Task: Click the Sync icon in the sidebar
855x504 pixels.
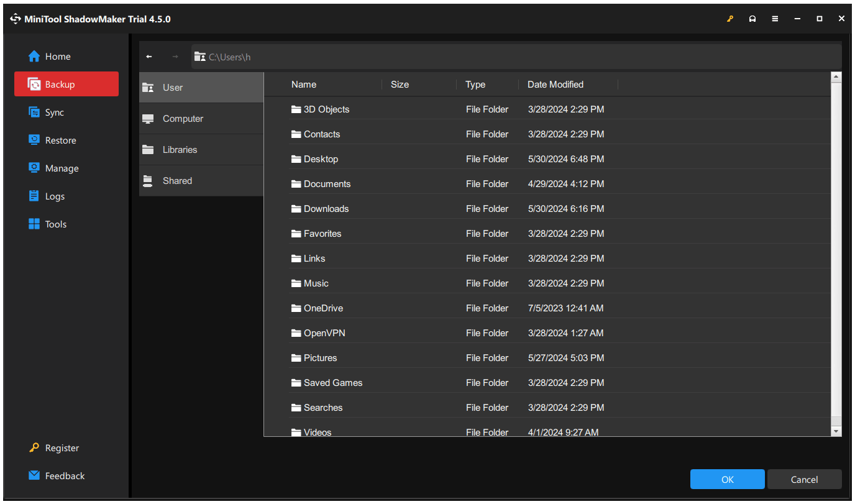Action: [34, 112]
